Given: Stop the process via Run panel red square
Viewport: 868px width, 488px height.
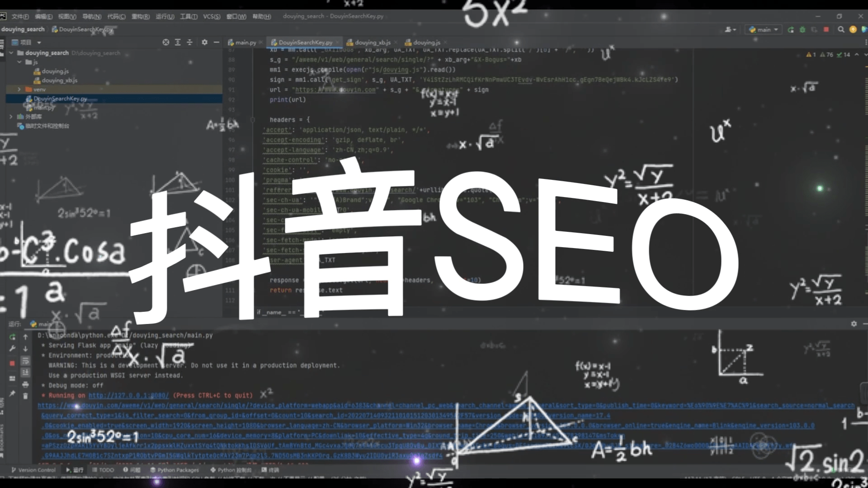Looking at the screenshot, I should pos(12,363).
